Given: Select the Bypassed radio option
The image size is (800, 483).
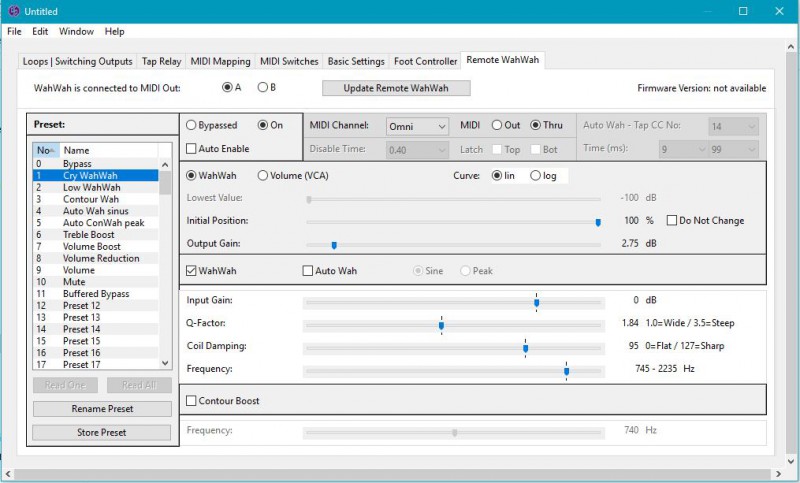Looking at the screenshot, I should pos(192,125).
